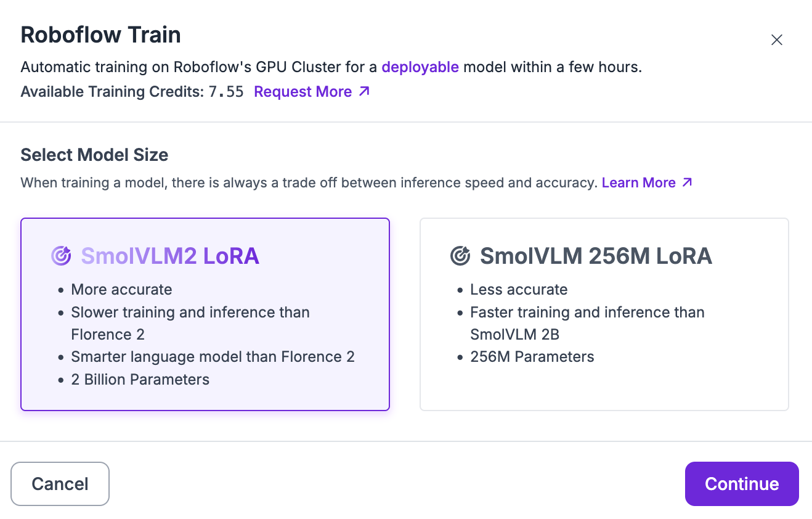Click the 'Select Model Size' heading
The width and height of the screenshot is (812, 519).
click(x=94, y=155)
